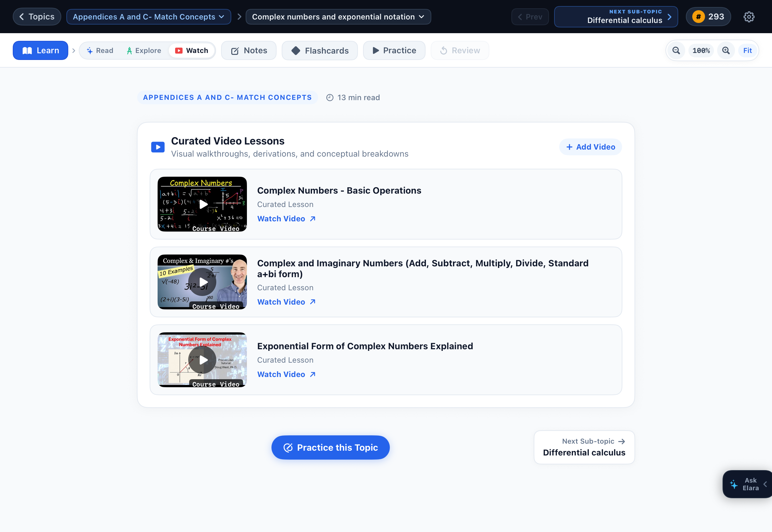Go back to Topics
Image resolution: width=772 pixels, height=532 pixels.
click(x=37, y=17)
